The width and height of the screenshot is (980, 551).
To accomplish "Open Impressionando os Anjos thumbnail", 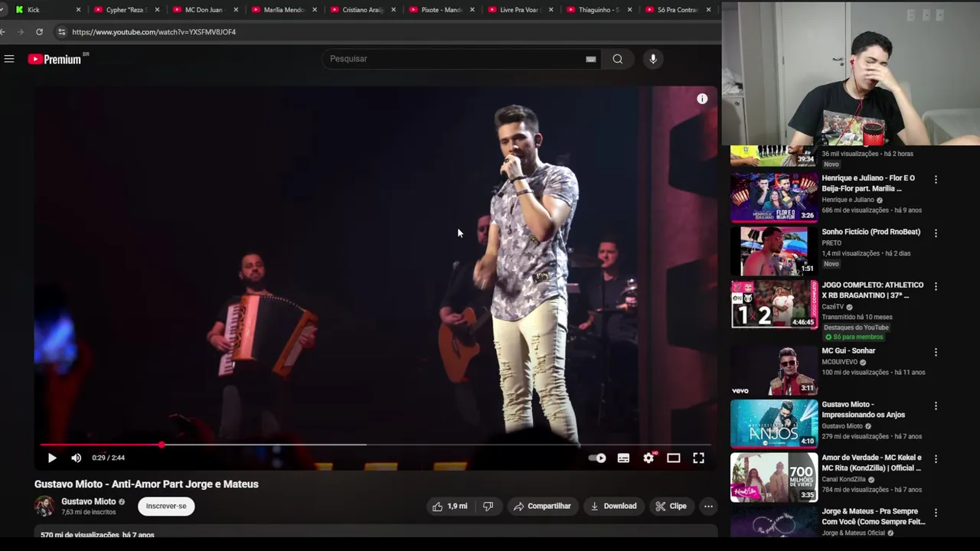I will [x=774, y=424].
